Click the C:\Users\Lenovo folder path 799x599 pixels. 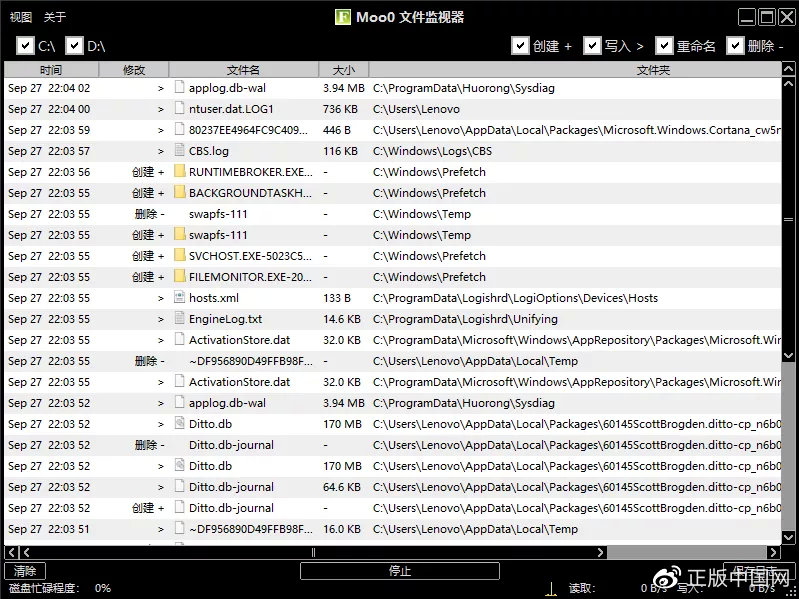click(x=416, y=109)
